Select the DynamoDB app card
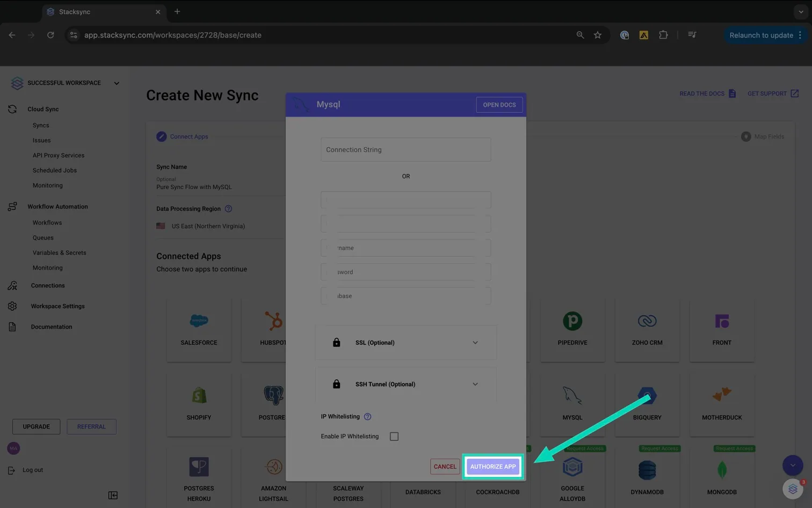This screenshot has height=508, width=812. tap(647, 477)
